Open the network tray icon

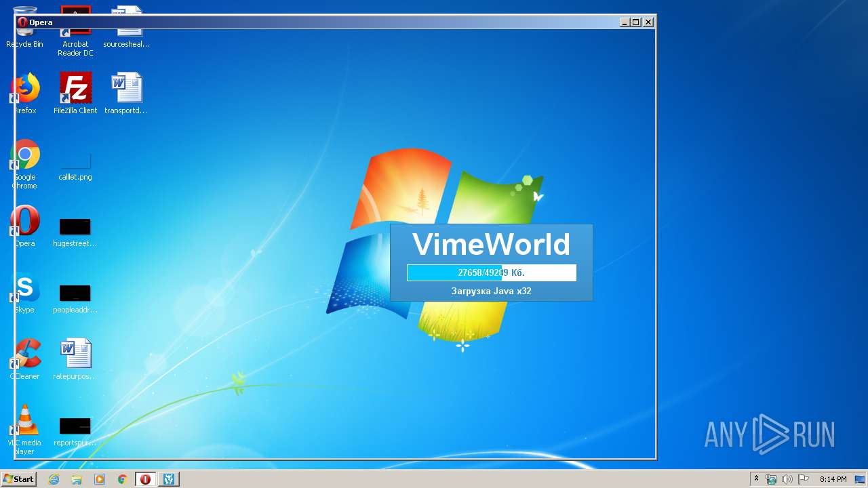[x=771, y=479]
